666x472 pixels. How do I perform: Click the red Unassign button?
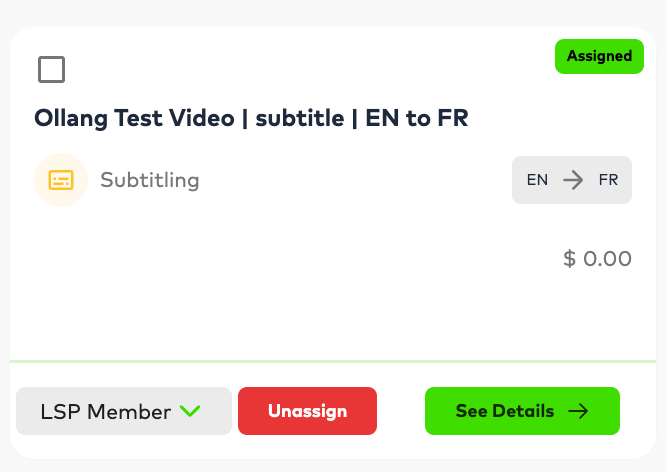click(x=308, y=411)
